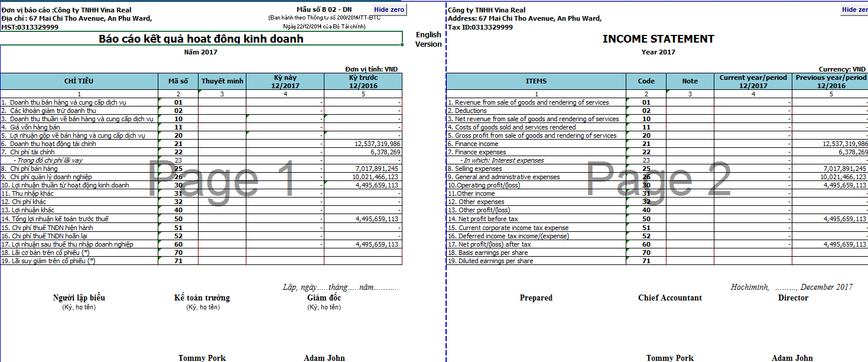Select the "13. Lợi nhuận khác" item

28,210
